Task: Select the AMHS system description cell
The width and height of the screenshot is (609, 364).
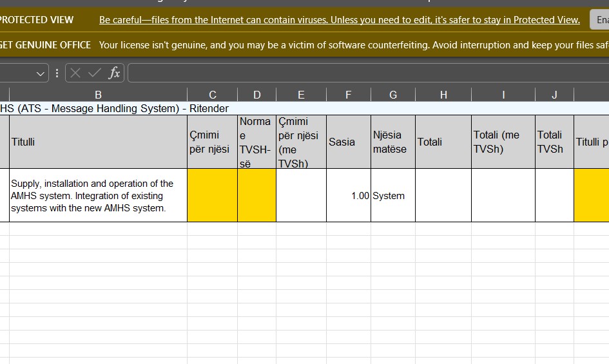Action: tap(98, 196)
